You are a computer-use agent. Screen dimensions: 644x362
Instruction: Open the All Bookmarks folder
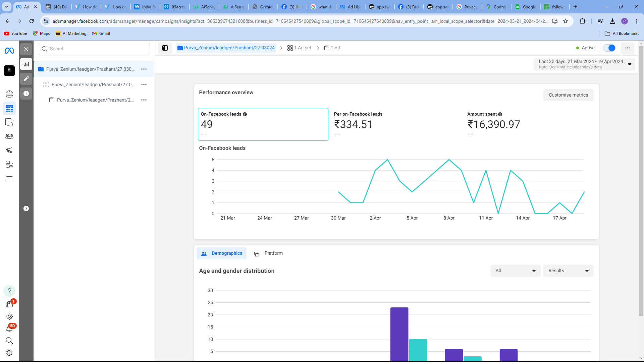tap(622, 34)
